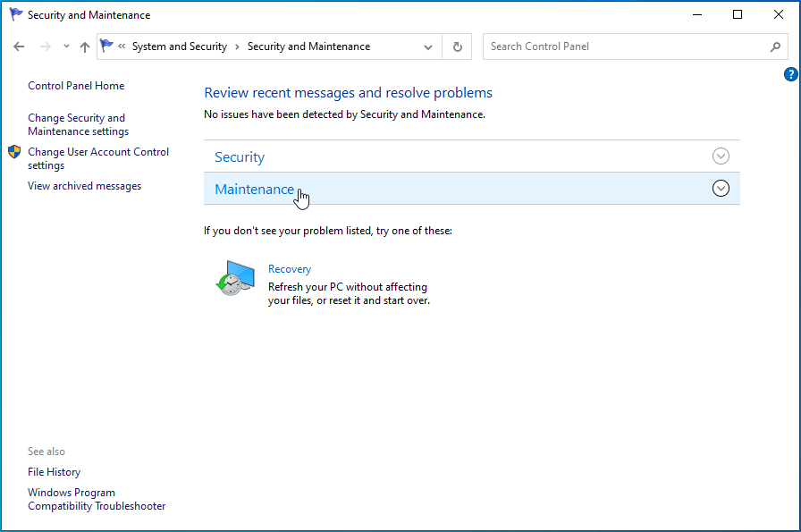Click the Back navigation arrow
The height and width of the screenshot is (532, 801).
coord(19,46)
